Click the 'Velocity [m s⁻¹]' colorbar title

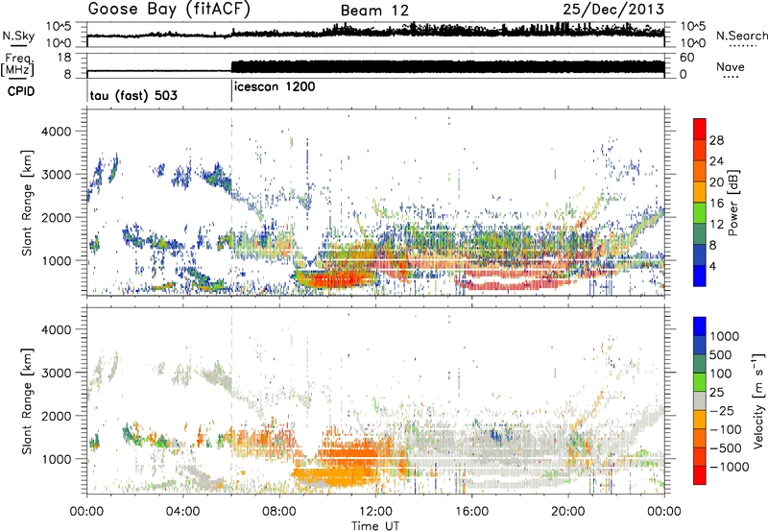[x=758, y=399]
